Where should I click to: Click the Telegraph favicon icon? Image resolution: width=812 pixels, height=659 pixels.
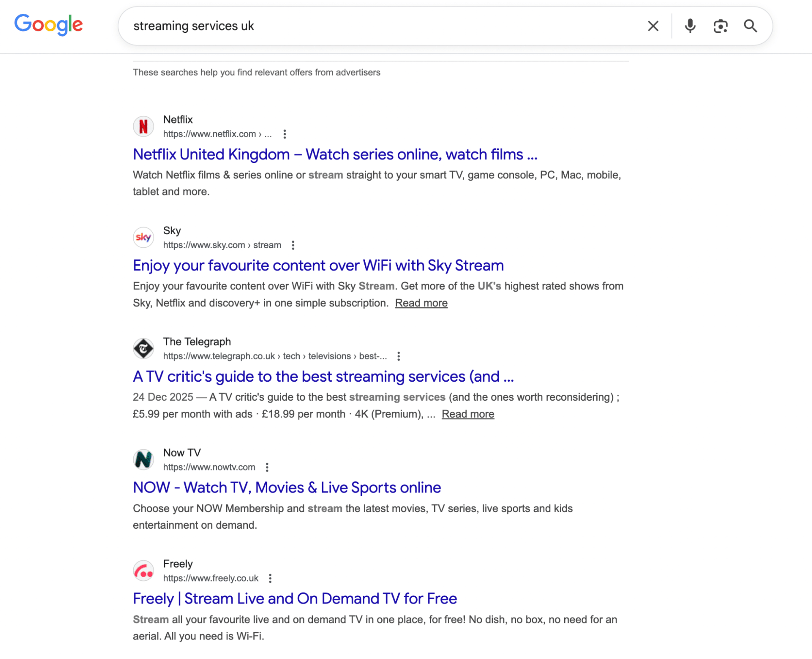pos(143,348)
